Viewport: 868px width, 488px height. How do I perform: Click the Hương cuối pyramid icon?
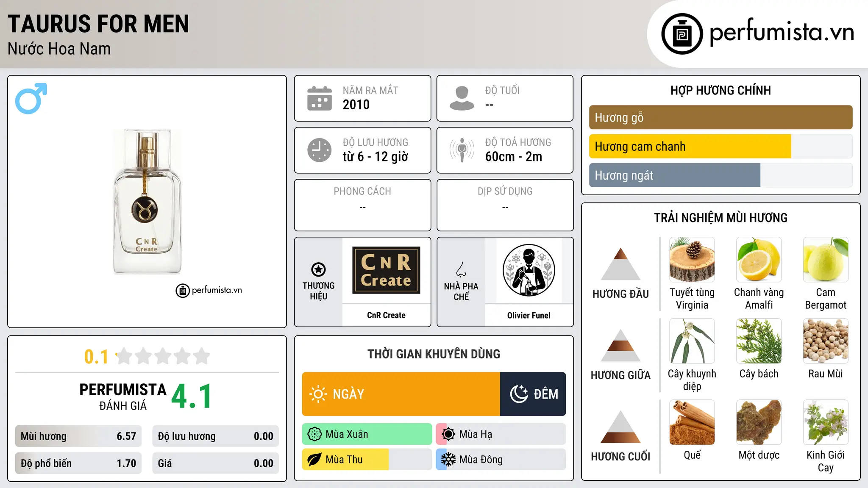pos(620,427)
